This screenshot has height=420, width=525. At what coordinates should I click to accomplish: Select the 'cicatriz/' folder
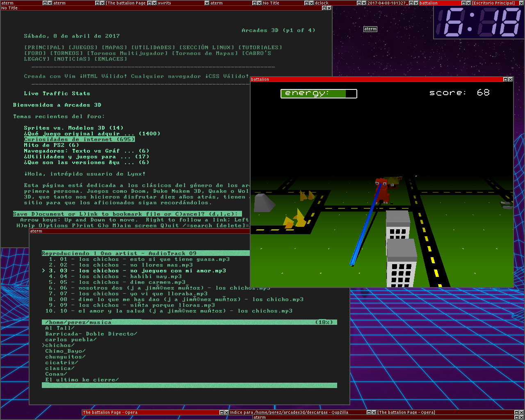click(62, 363)
